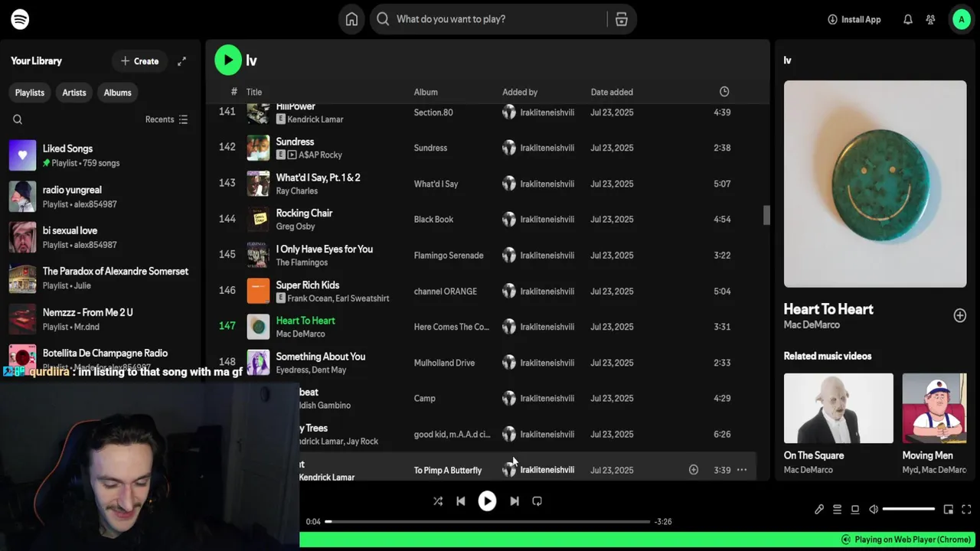Viewport: 980px width, 551px height.
Task: Play the lv playlist green button
Action: (228, 60)
